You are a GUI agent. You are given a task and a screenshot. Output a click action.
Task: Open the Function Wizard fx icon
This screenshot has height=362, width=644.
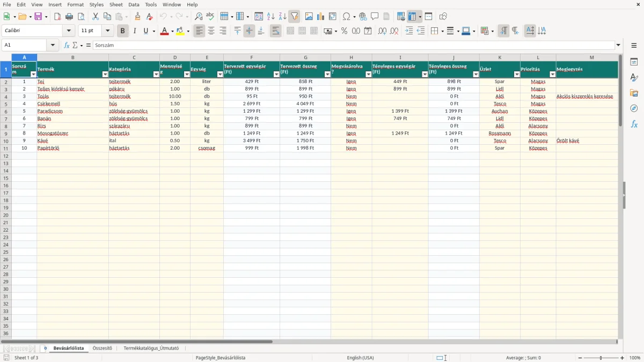tap(67, 45)
